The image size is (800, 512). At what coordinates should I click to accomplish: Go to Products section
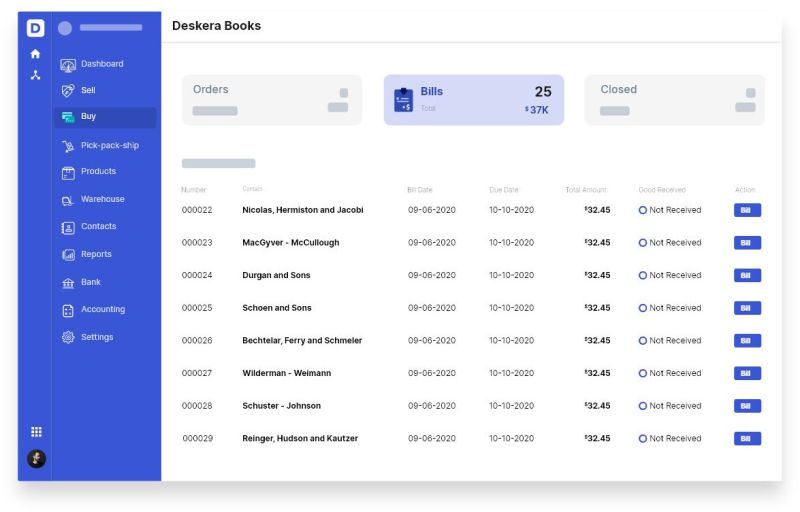pyautogui.click(x=98, y=171)
